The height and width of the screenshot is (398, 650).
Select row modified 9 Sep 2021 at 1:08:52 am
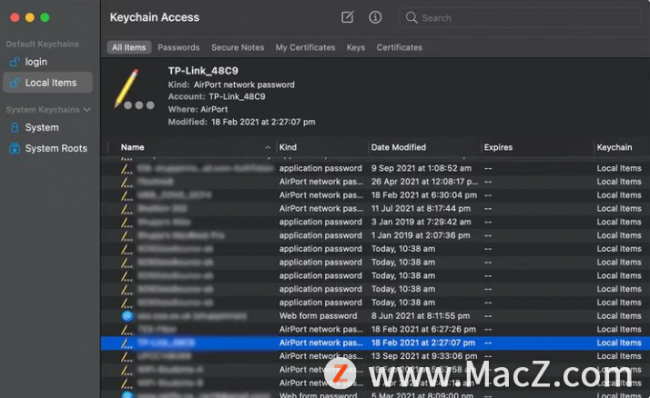[375, 168]
